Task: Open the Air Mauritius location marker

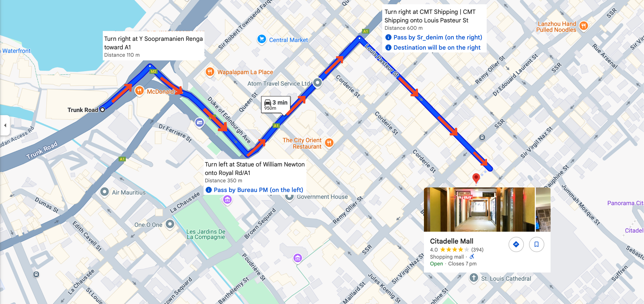Action: coord(104,192)
